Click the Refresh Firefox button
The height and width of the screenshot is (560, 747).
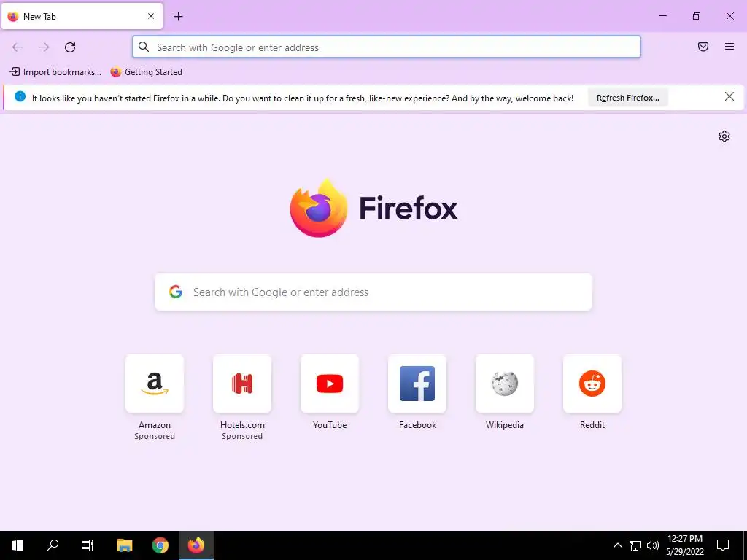point(628,98)
